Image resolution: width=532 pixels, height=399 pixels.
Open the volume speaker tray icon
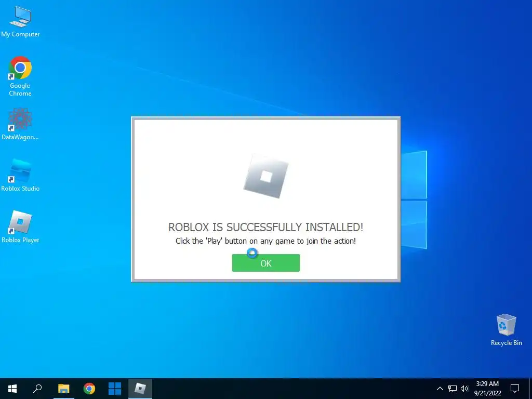[464, 389]
